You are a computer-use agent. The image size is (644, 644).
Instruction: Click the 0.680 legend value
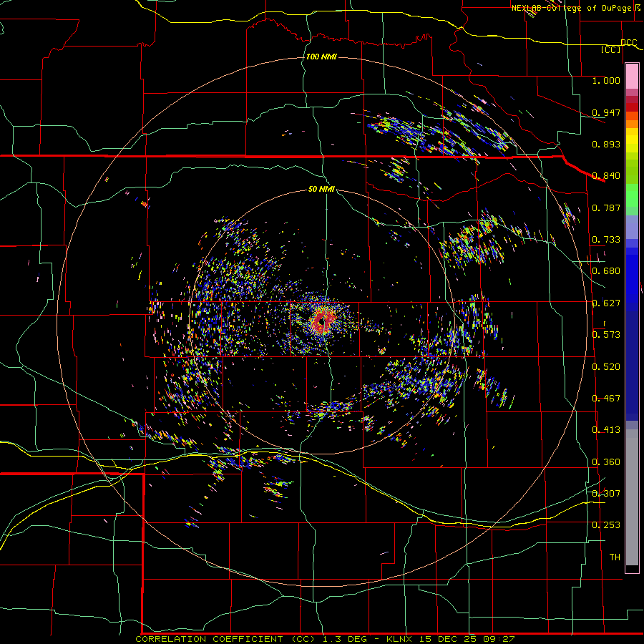tap(606, 271)
